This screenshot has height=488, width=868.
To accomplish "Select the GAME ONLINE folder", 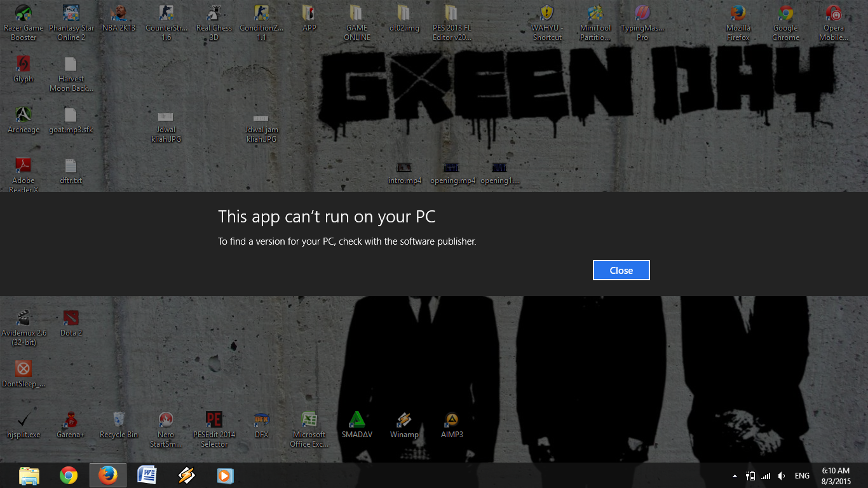I will 356,23.
